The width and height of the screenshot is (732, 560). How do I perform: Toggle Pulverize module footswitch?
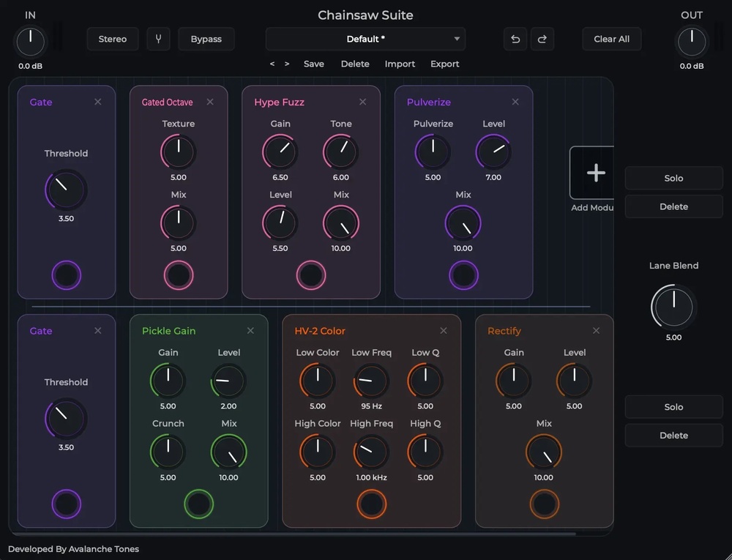(x=463, y=275)
